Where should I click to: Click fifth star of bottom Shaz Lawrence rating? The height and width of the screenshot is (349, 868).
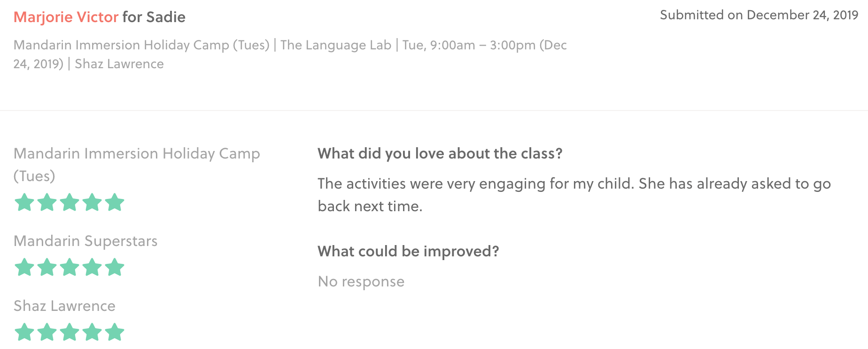pyautogui.click(x=115, y=332)
